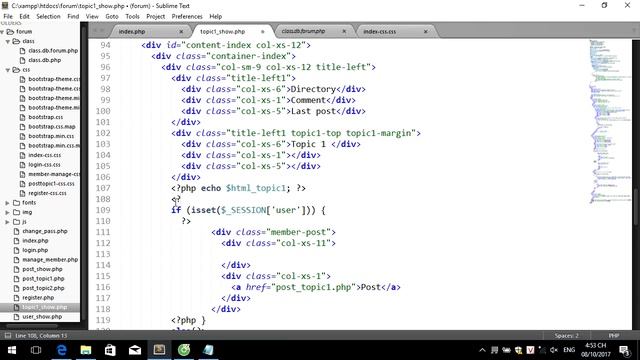Open class.db.forum.php in sidebar
The height and width of the screenshot is (360, 640).
53,51
